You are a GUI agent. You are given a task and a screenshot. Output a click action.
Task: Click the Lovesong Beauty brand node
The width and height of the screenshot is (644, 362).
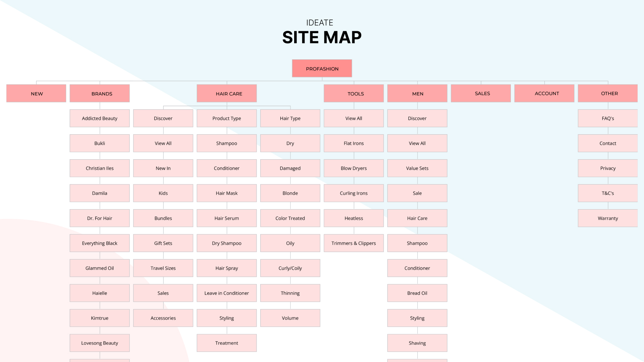pyautogui.click(x=100, y=343)
